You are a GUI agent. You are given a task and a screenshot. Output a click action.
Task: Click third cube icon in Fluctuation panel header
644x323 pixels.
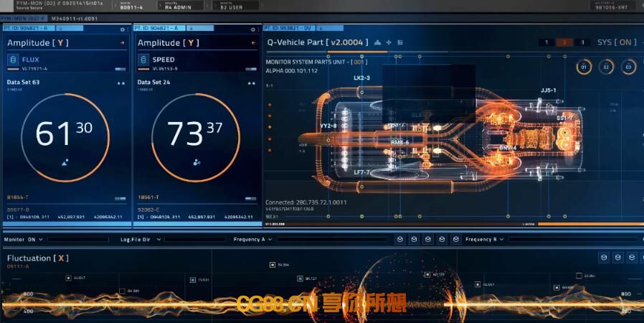(632, 258)
